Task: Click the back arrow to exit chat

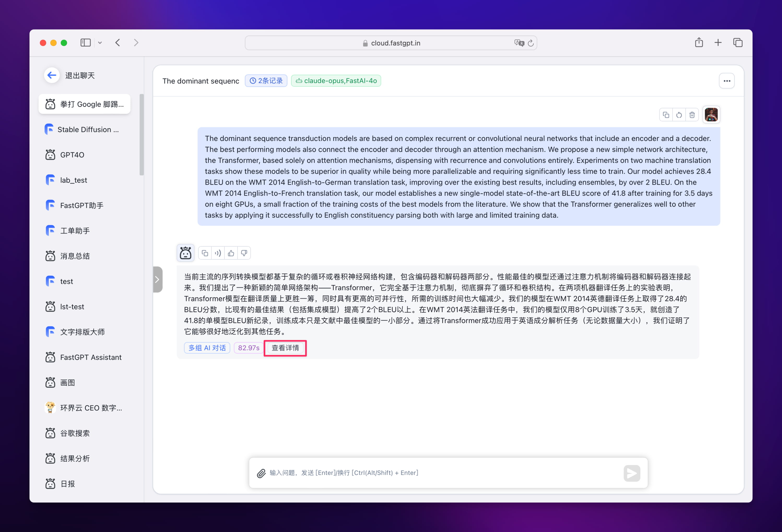Action: 52,75
